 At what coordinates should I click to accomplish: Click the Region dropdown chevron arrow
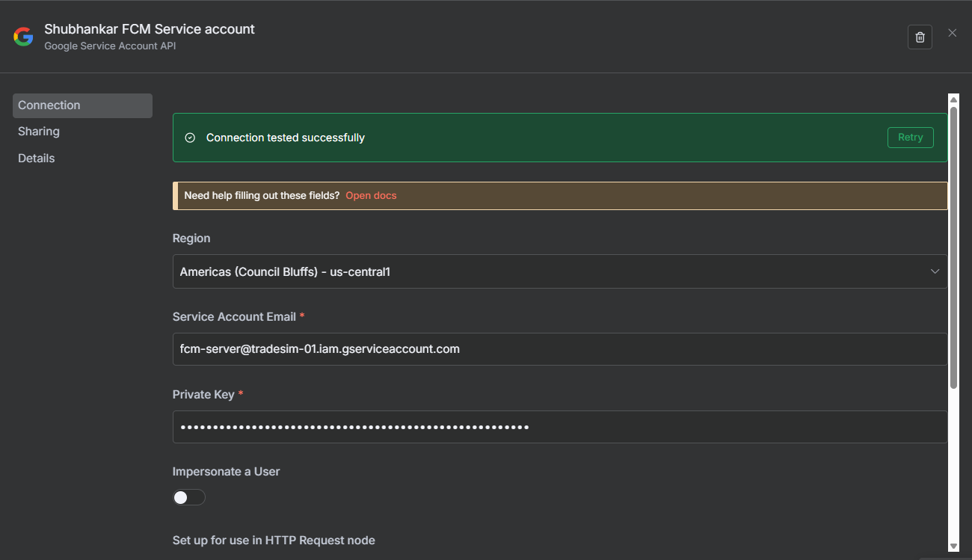tap(935, 271)
